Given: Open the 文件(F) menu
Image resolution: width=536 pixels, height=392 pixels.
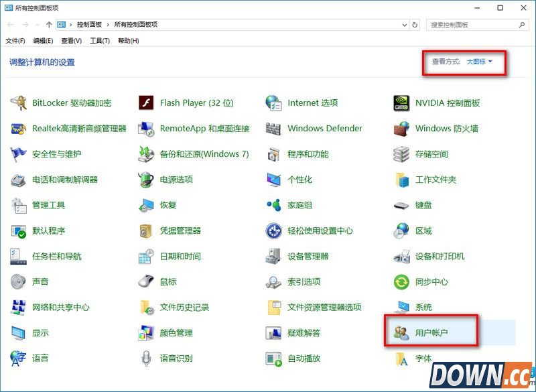Looking at the screenshot, I should tap(15, 40).
